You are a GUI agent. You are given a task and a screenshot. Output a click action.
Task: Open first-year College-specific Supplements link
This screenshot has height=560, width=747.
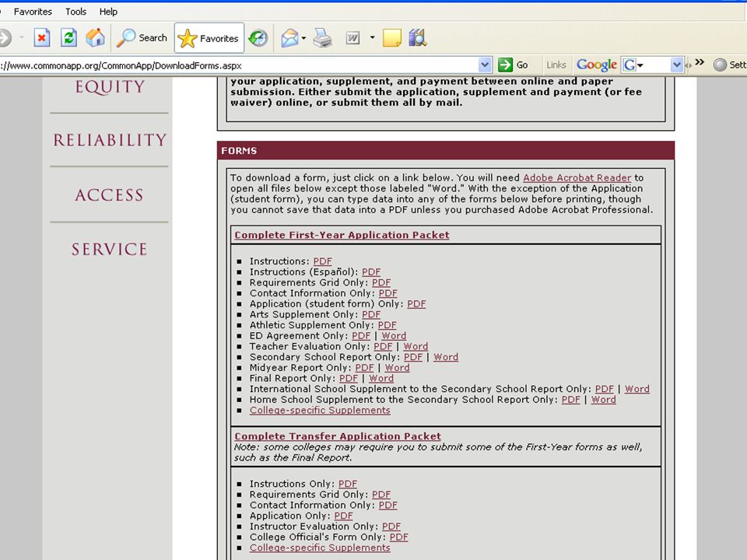click(320, 410)
